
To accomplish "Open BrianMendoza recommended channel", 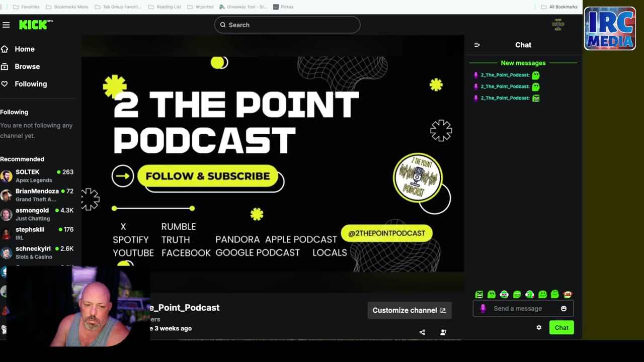I will coord(38,195).
